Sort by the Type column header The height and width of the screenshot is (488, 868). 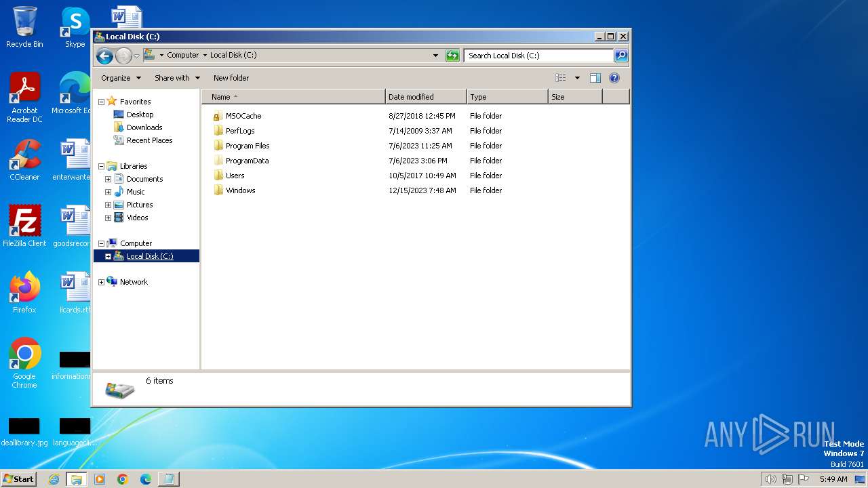point(507,97)
